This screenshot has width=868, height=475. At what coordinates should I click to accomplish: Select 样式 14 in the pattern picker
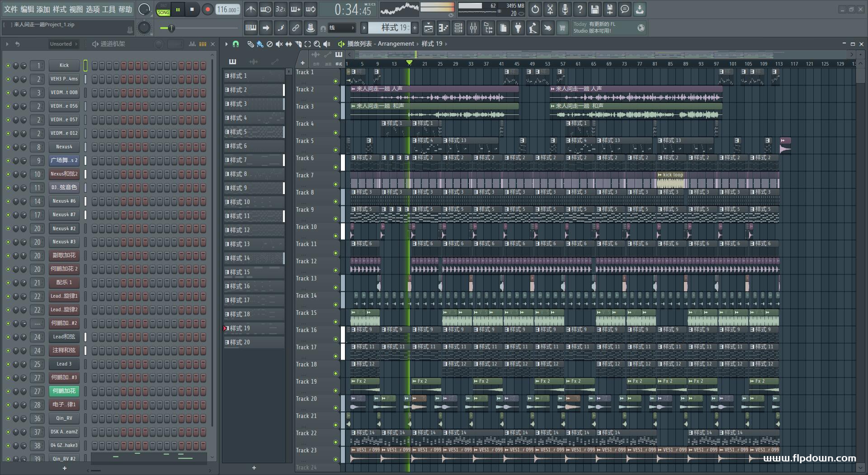[254, 258]
